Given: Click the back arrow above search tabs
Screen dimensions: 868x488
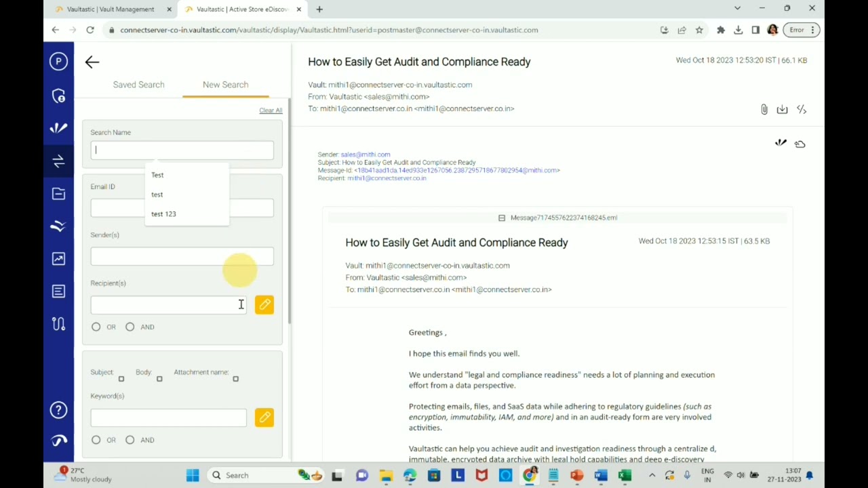Looking at the screenshot, I should (92, 62).
